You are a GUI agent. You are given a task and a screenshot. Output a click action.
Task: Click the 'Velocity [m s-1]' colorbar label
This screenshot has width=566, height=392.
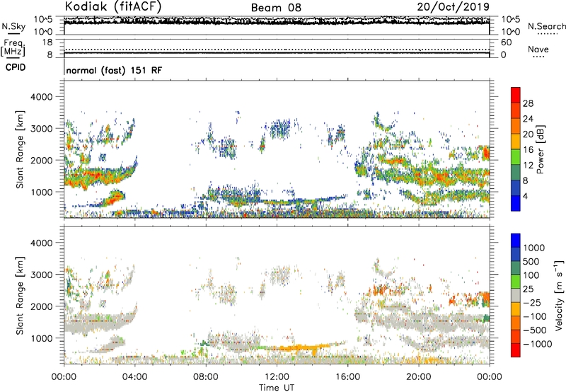(559, 295)
